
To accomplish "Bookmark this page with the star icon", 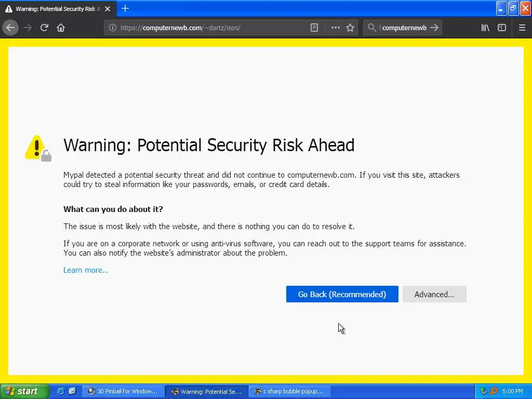I will 350,28.
